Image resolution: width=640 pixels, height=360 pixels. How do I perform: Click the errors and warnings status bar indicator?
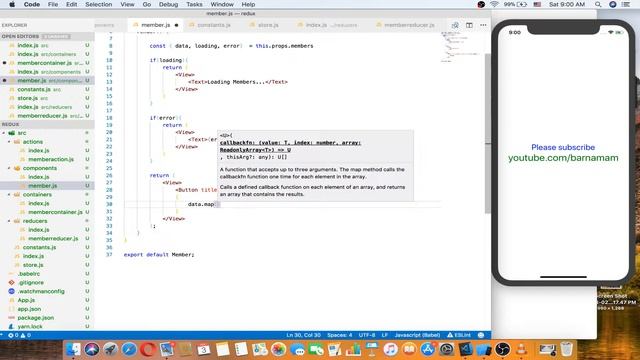click(19, 335)
